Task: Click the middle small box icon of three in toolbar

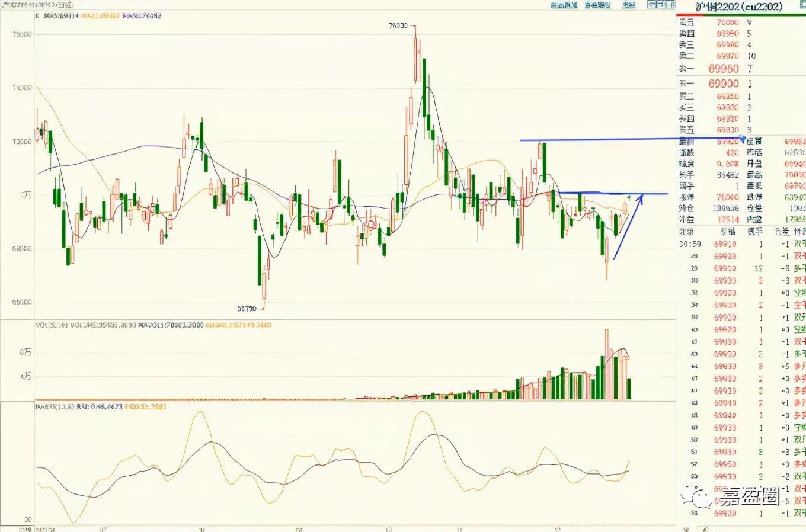Action: coord(661,5)
